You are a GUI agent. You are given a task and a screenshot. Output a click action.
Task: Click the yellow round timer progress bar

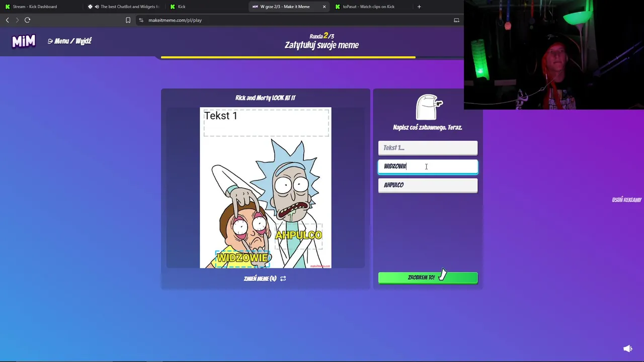tap(288, 57)
